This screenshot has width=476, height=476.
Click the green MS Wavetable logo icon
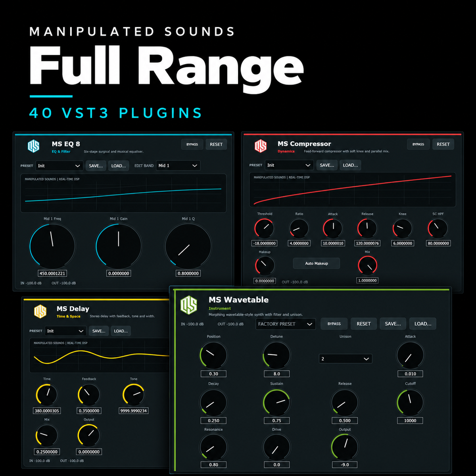click(x=189, y=305)
